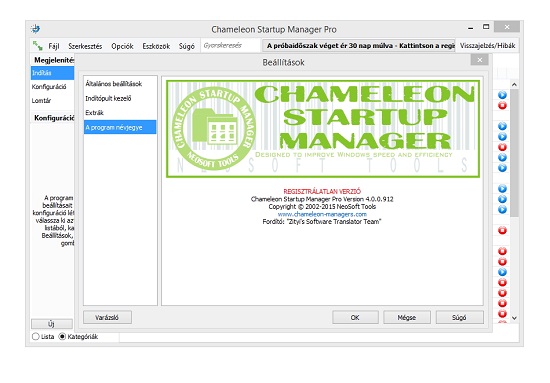Close the Beállítások dialog with X
This screenshot has width=550, height=383.
pos(479,60)
